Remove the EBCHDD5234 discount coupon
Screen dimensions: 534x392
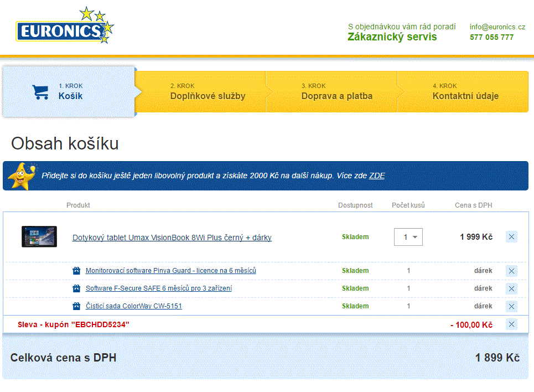(x=511, y=324)
